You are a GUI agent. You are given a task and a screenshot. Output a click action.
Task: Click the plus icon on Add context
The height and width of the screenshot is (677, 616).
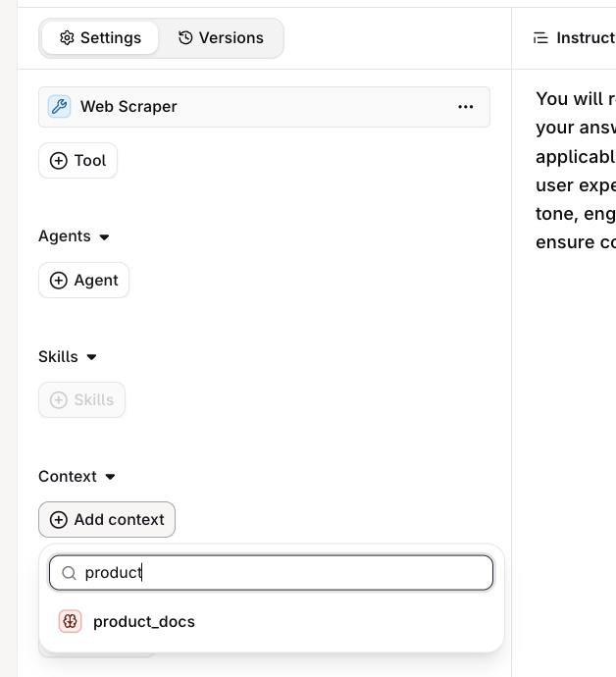click(x=59, y=519)
